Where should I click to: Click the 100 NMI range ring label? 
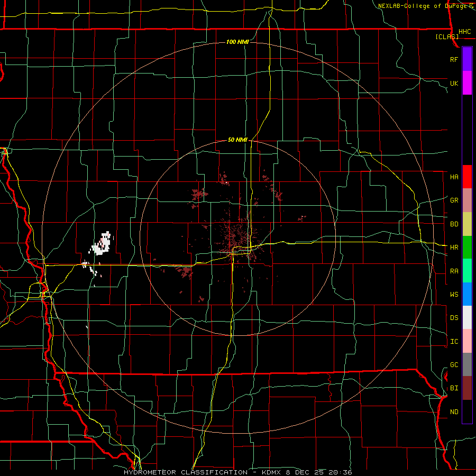pos(237,42)
